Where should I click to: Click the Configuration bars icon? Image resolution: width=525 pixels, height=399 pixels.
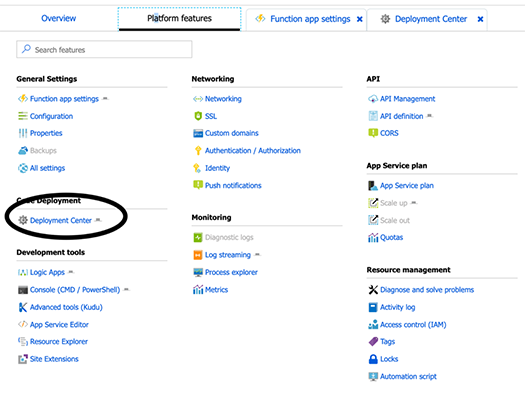pos(23,116)
